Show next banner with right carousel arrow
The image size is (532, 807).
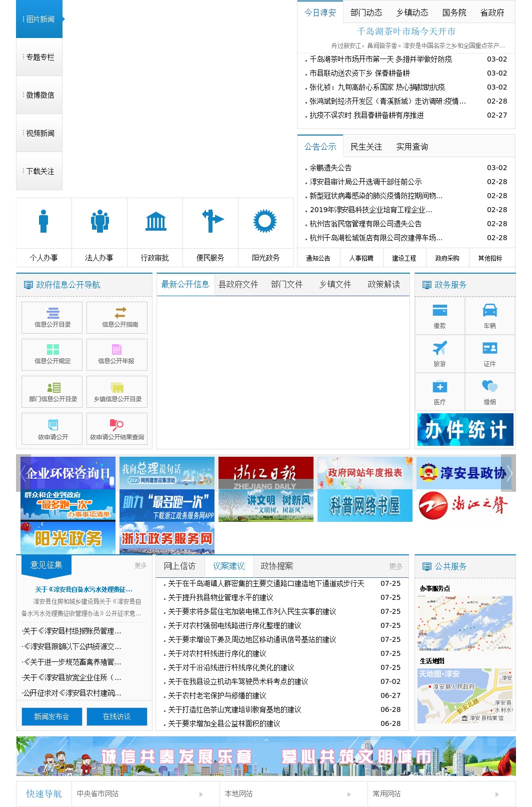[508, 473]
